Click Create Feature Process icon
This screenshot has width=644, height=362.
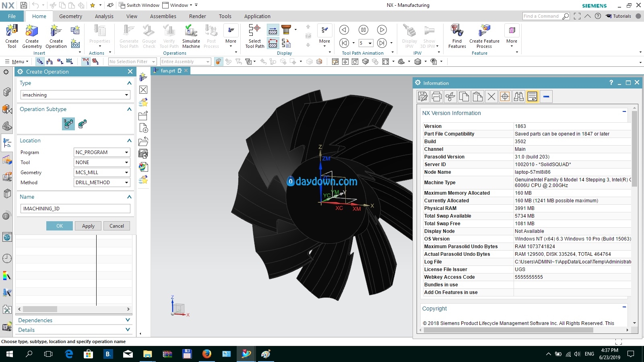484,31
